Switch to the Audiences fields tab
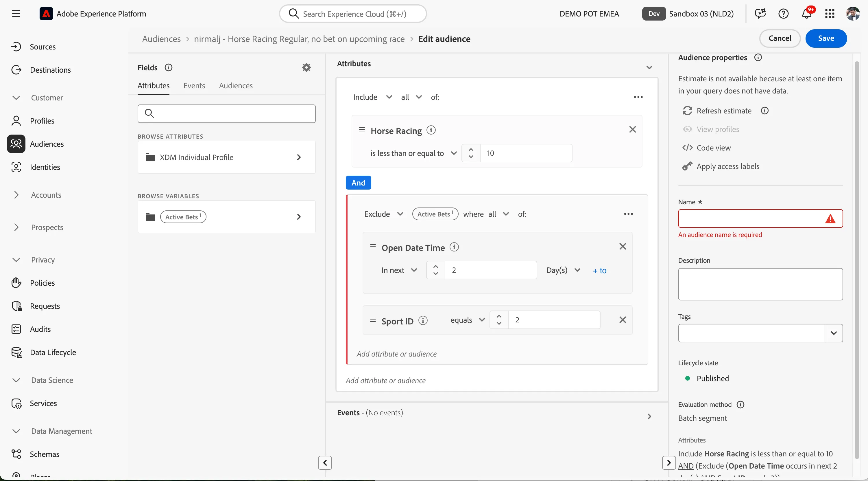This screenshot has width=868, height=481. 236,86
